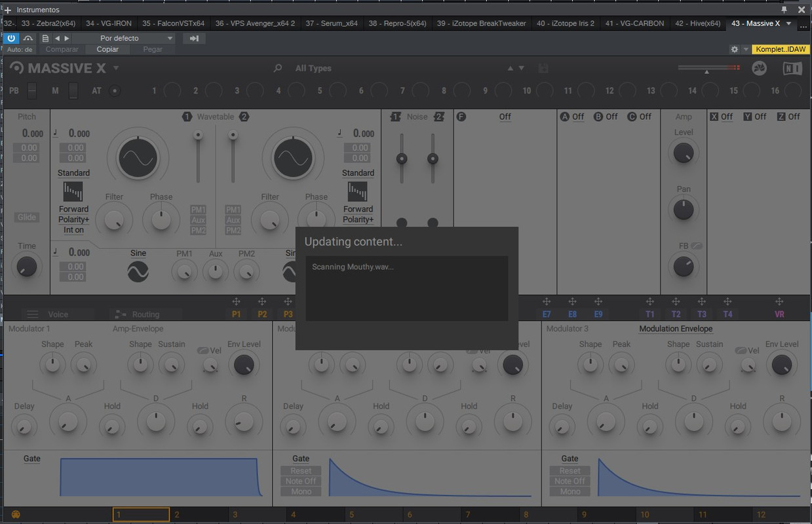Open stereo effect X Off selector
This screenshot has width=812, height=524.
[727, 117]
